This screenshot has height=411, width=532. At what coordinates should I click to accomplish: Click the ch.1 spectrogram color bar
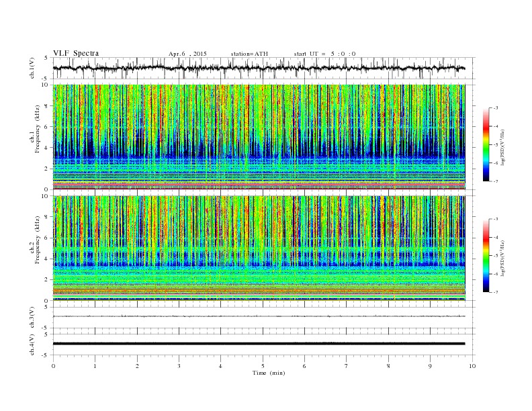(486, 145)
